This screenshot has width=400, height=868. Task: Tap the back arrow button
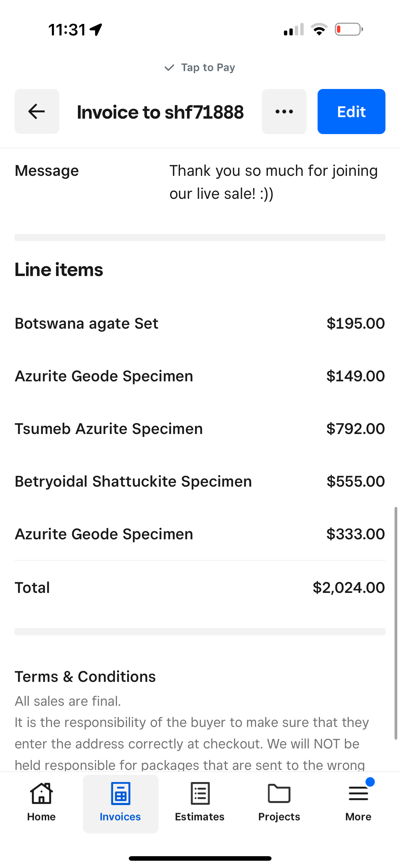pyautogui.click(x=37, y=112)
